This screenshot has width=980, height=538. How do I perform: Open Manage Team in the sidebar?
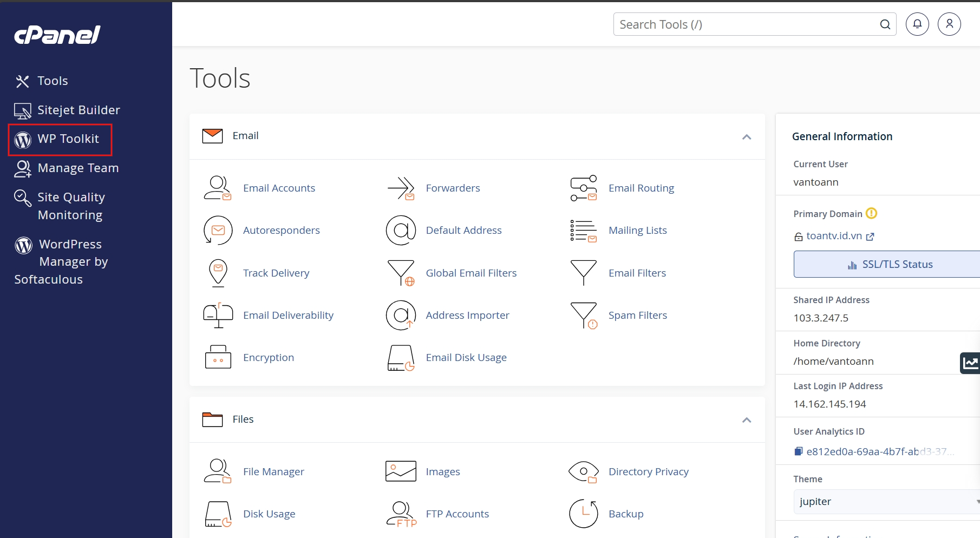(66, 168)
